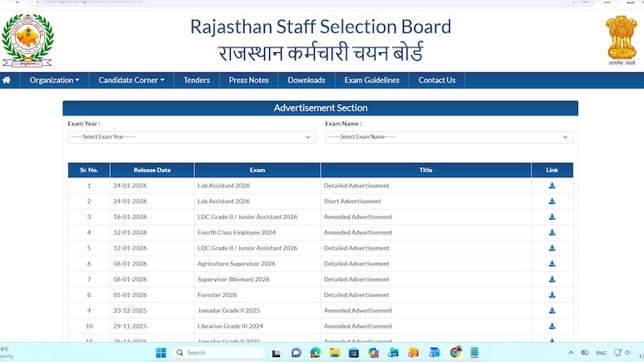Open volume control in the system tray
The width and height of the screenshot is (644, 362).
tap(628, 353)
